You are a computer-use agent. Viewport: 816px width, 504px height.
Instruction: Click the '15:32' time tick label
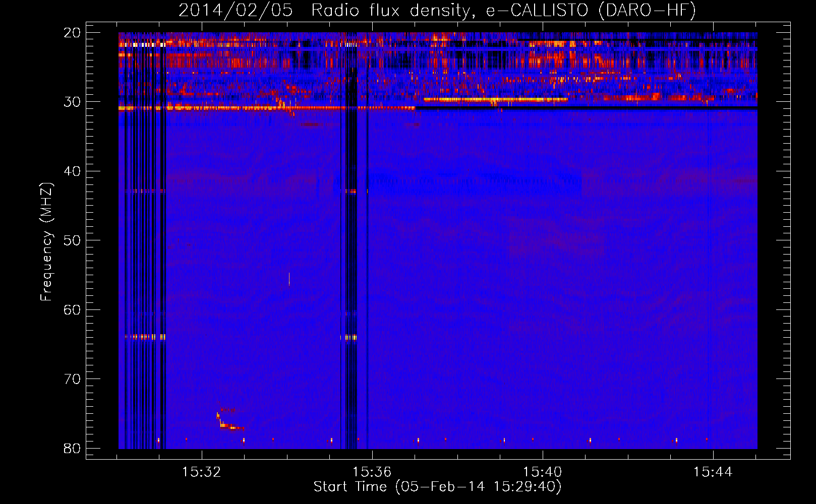[x=202, y=472]
